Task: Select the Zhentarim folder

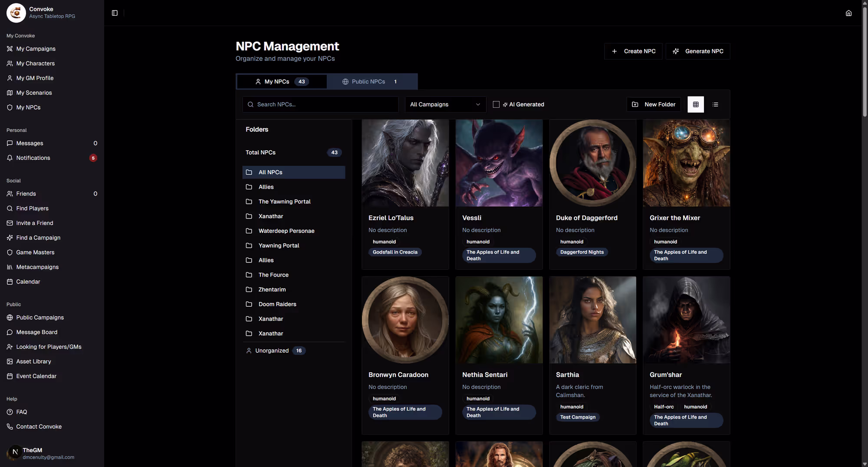Action: point(294,290)
